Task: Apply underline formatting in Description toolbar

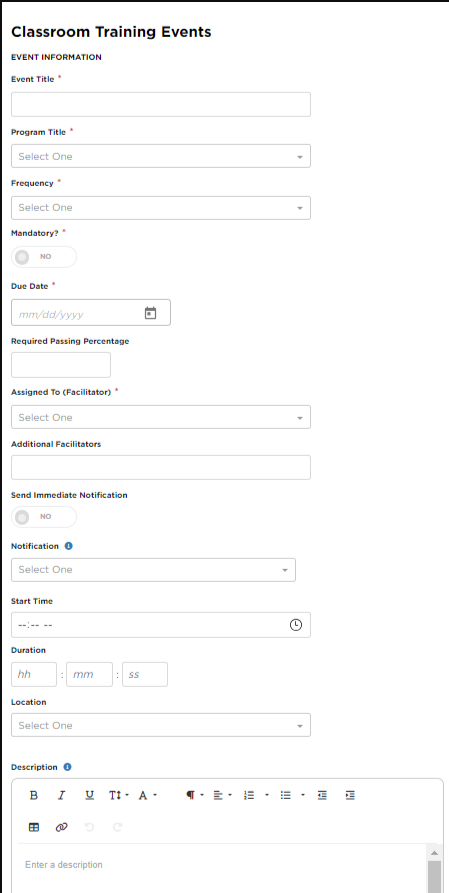Action: click(x=89, y=796)
